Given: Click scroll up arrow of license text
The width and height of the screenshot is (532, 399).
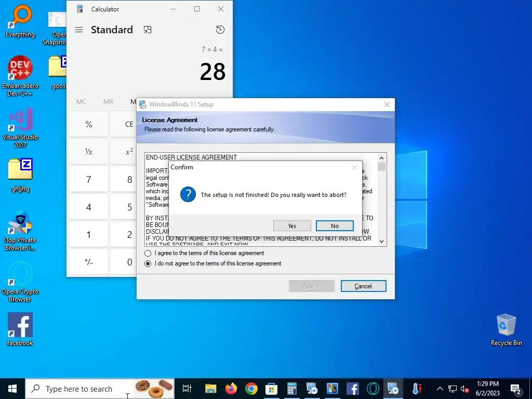Looking at the screenshot, I should click(x=381, y=158).
